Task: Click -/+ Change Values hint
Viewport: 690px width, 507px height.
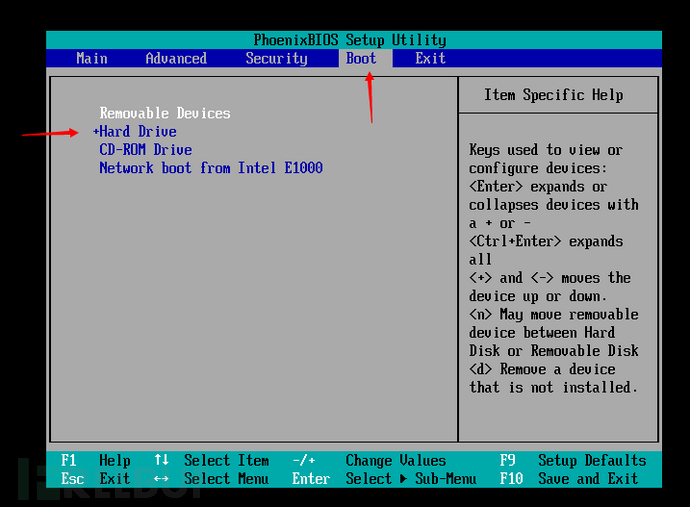Action: point(369,460)
